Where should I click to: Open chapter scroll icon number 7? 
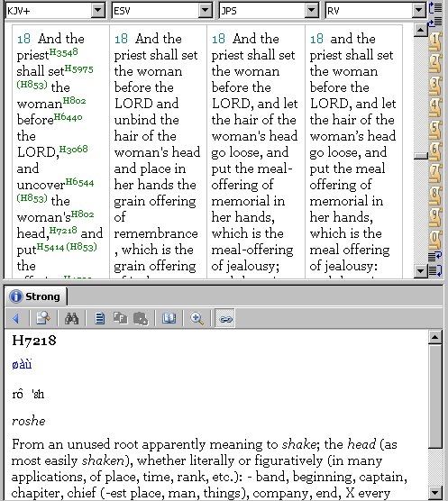tap(434, 174)
